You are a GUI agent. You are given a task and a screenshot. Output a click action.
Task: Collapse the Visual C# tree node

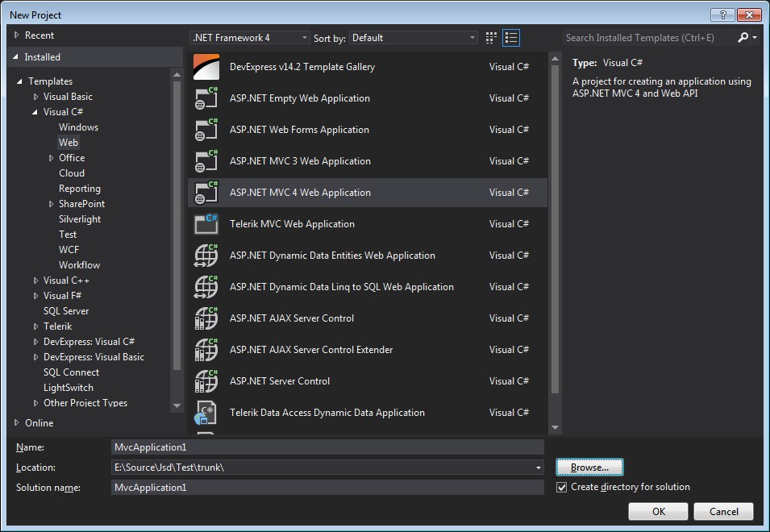click(x=35, y=112)
